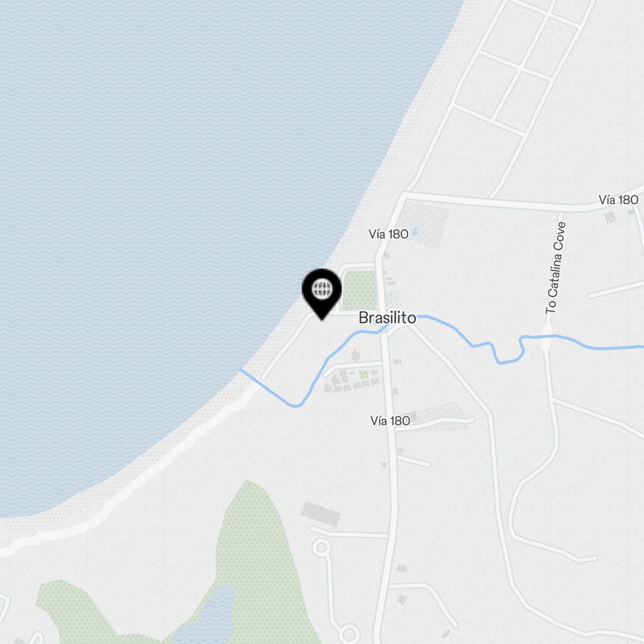Select the To Catalina Cove road label
Image resolution: width=644 pixels, height=644 pixels.
point(555,268)
